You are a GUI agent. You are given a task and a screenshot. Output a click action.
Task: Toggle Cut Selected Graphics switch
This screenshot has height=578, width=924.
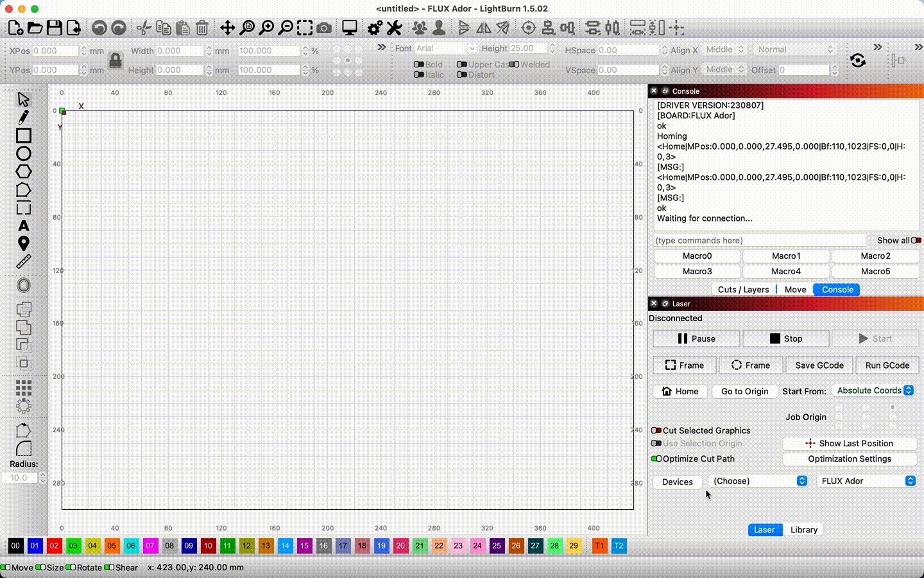click(656, 430)
